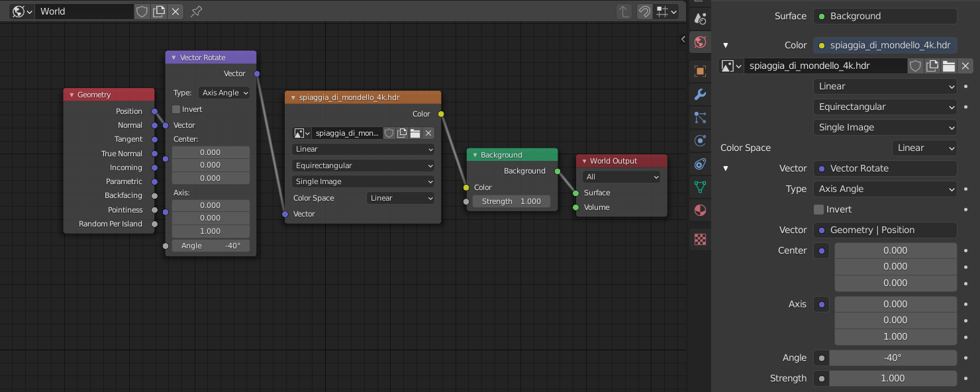This screenshot has height=392, width=980.
Task: Toggle the snap magnet in node editor
Action: pyautogui.click(x=644, y=11)
